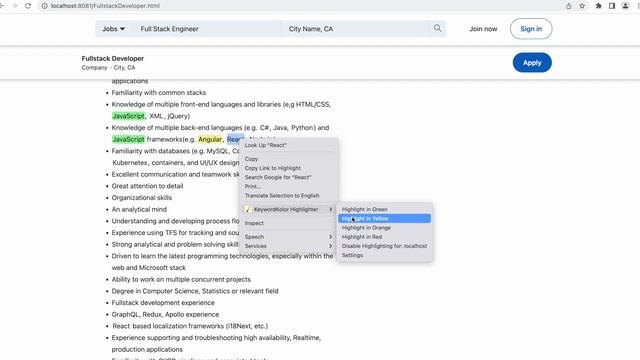Image resolution: width=640 pixels, height=360 pixels.
Task: Select Highlight in Green
Action: 384,209
